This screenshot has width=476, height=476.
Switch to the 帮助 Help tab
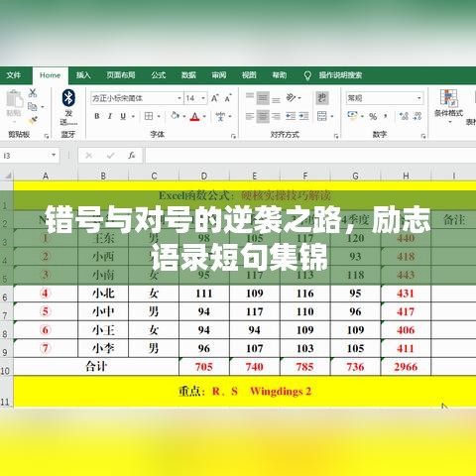coord(279,75)
